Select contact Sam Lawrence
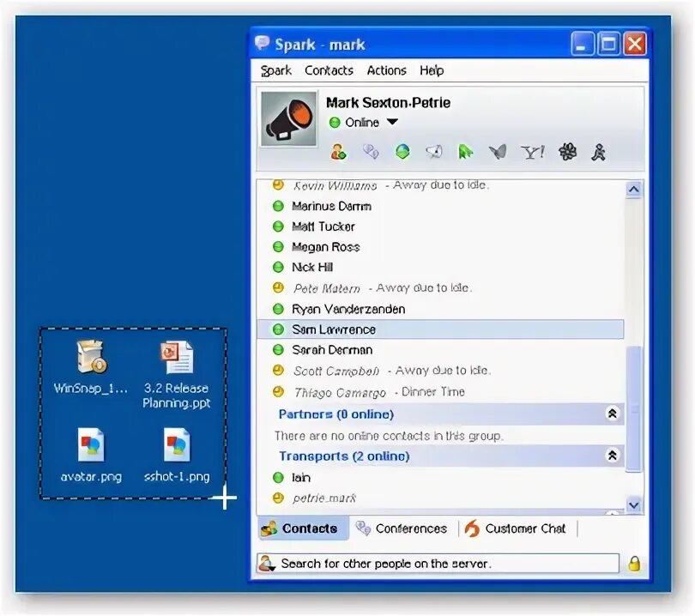The width and height of the screenshot is (695, 616). tap(440, 329)
